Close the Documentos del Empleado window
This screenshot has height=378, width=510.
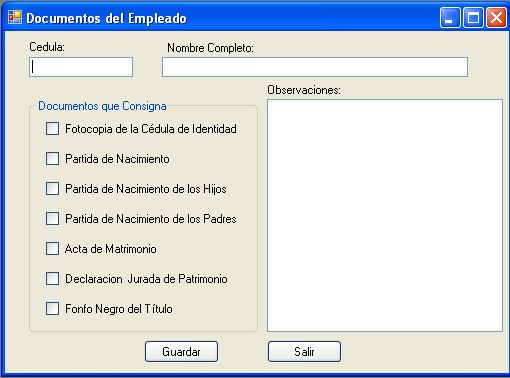[x=496, y=17]
